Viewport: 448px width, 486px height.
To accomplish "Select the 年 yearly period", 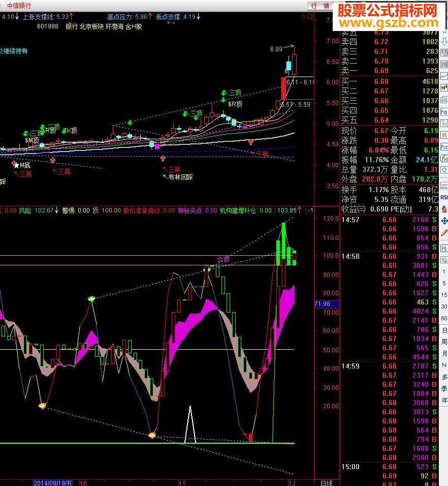I will 444,401.
